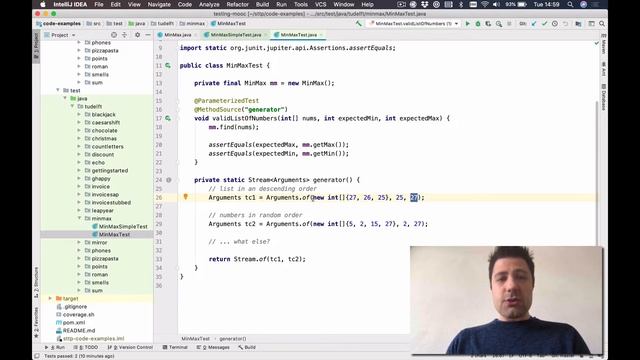Open the Analyze menu
Image resolution: width=640 pixels, height=360 pixels.
click(x=209, y=4)
